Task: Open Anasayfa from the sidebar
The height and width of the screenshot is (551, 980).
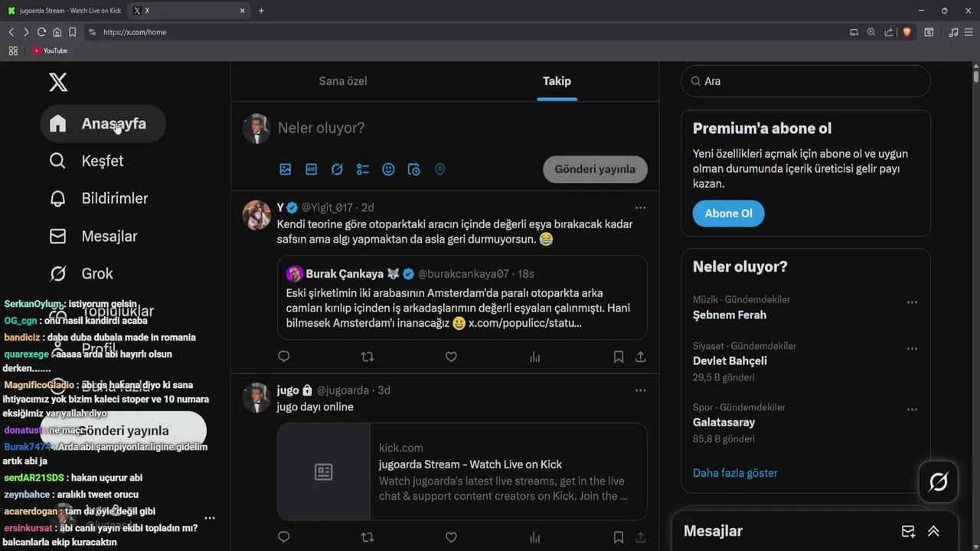Action: coord(103,124)
